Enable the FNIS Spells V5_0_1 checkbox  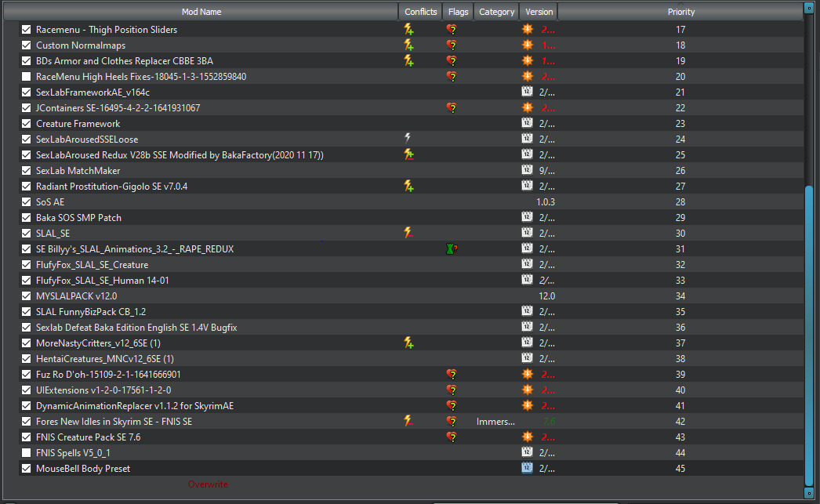[26, 453]
